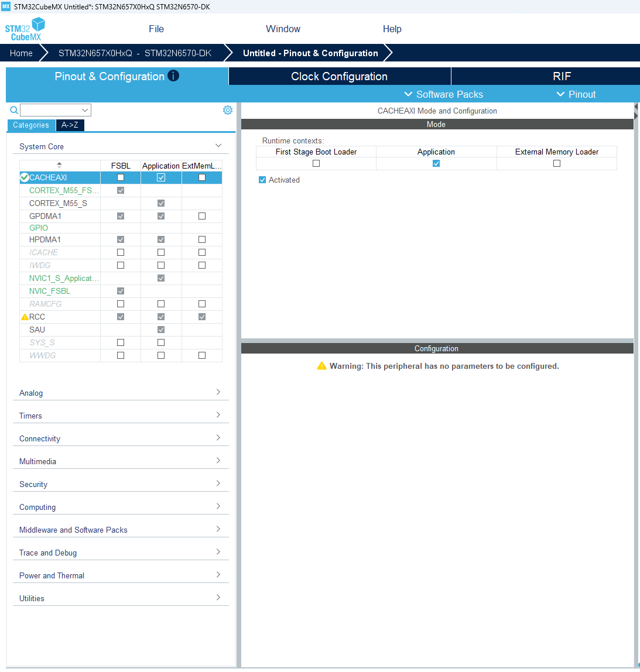Enable External Memory Loader runtime context

(x=556, y=163)
